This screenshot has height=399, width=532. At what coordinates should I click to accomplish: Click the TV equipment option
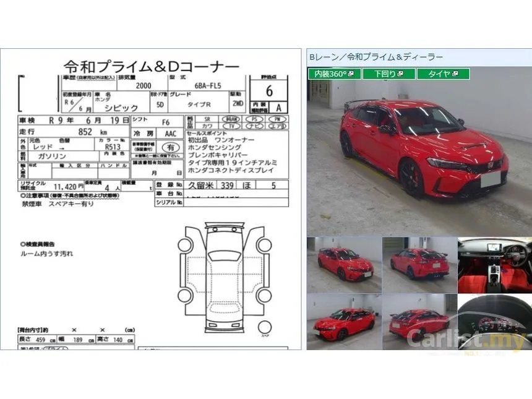(x=231, y=126)
